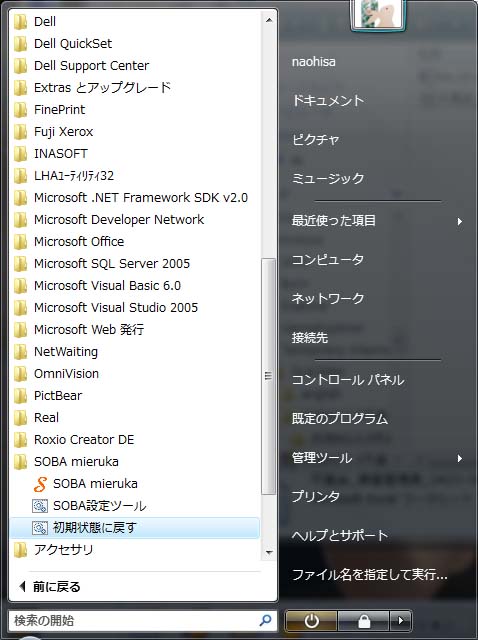Click the program list scroll down arrow

point(269,552)
